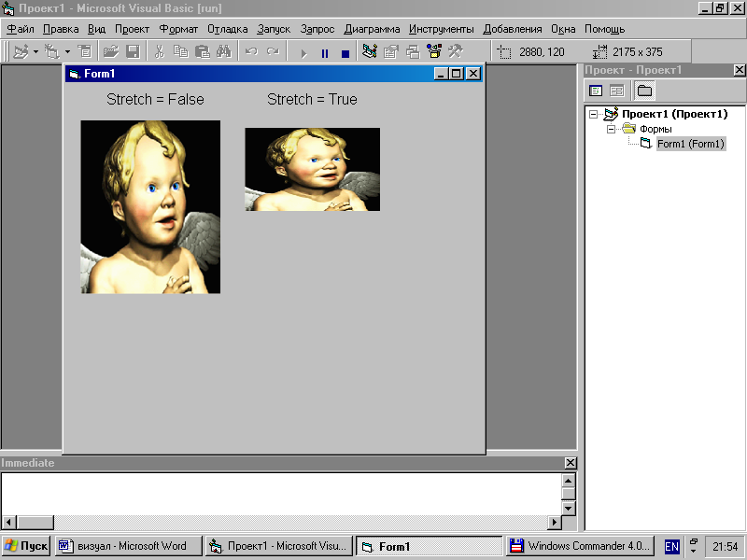Open the Object Browser toolbar icon

coord(434,51)
